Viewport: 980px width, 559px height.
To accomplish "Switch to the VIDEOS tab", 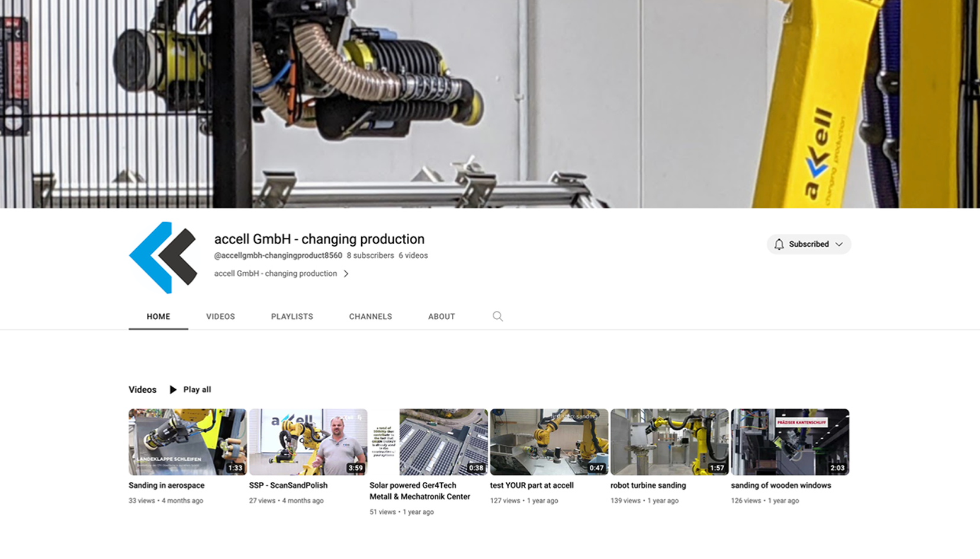I will tap(220, 317).
